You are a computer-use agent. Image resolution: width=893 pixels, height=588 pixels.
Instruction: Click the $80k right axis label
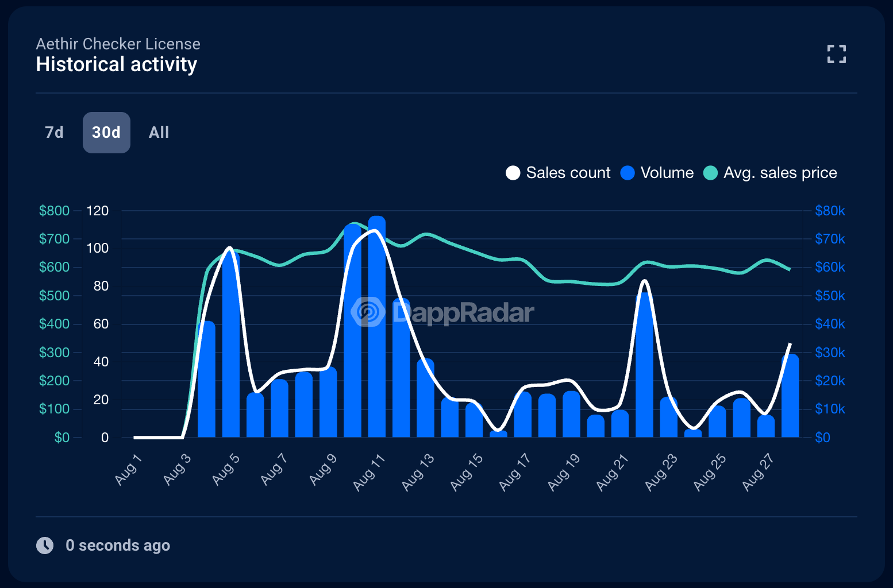click(x=830, y=211)
